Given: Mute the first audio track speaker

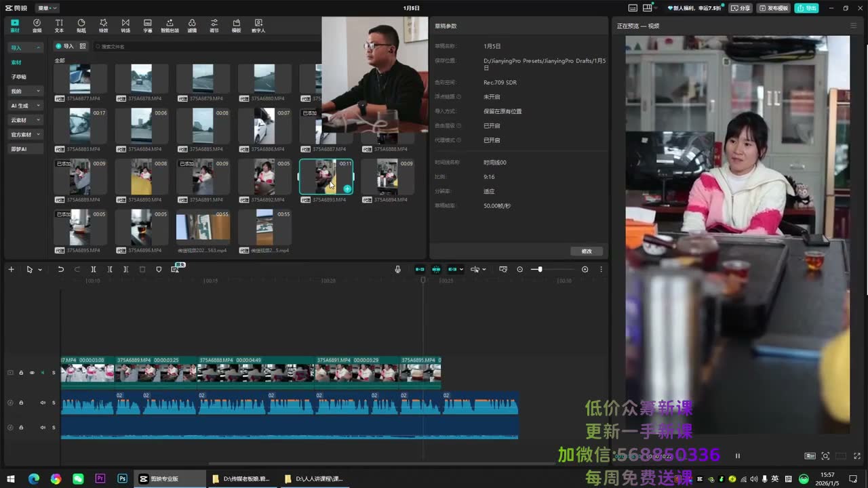Looking at the screenshot, I should (43, 403).
